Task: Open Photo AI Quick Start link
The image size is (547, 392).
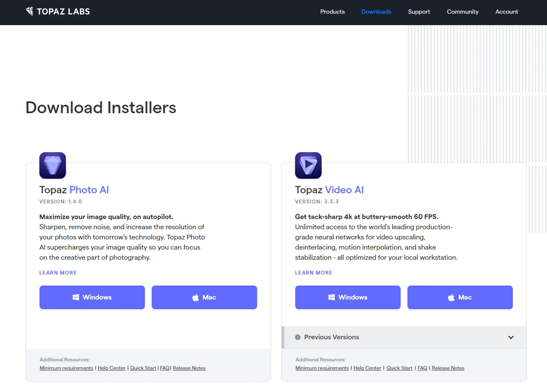Action: pos(143,368)
